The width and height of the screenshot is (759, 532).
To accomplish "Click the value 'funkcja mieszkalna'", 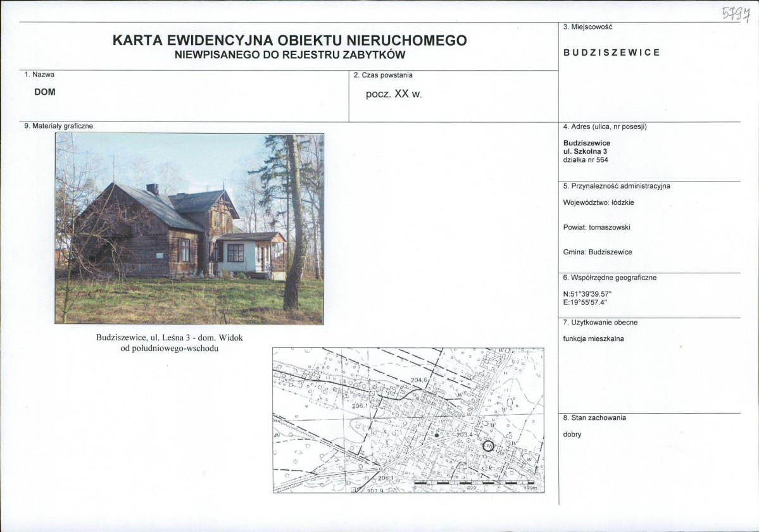I will coord(593,338).
